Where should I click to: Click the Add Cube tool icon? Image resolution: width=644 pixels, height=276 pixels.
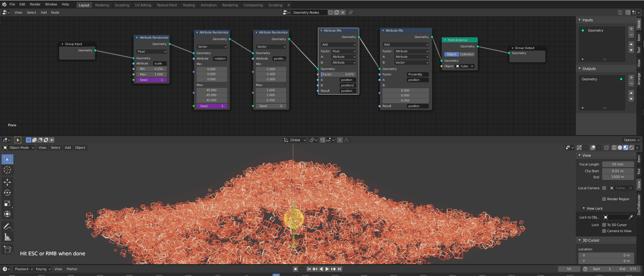point(7,250)
